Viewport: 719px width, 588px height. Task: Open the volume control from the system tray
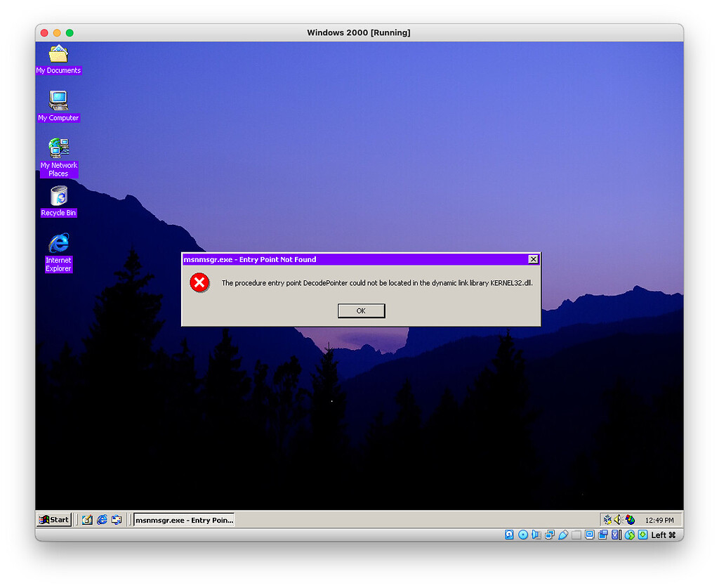point(618,520)
